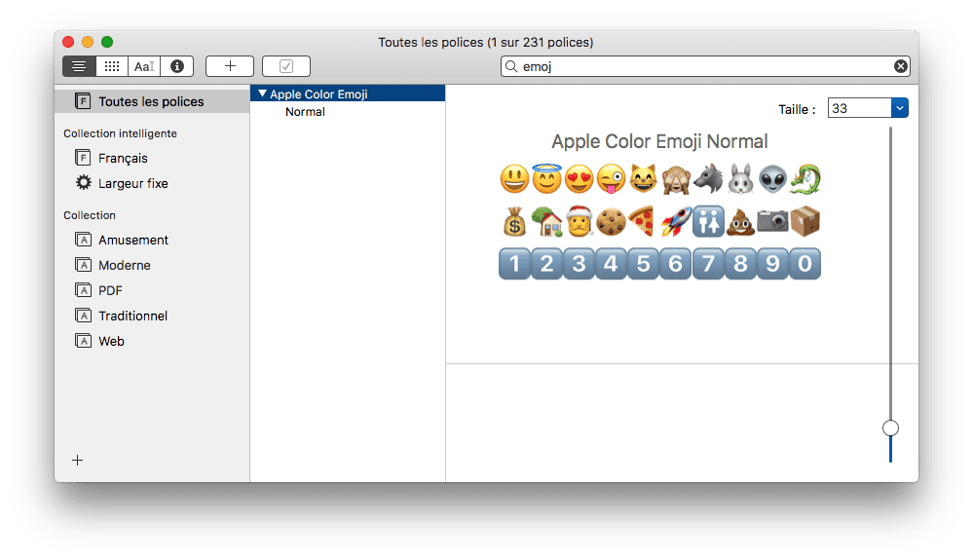The width and height of the screenshot is (973, 560).
Task: Click the keycap 0 emoji
Action: [x=805, y=264]
